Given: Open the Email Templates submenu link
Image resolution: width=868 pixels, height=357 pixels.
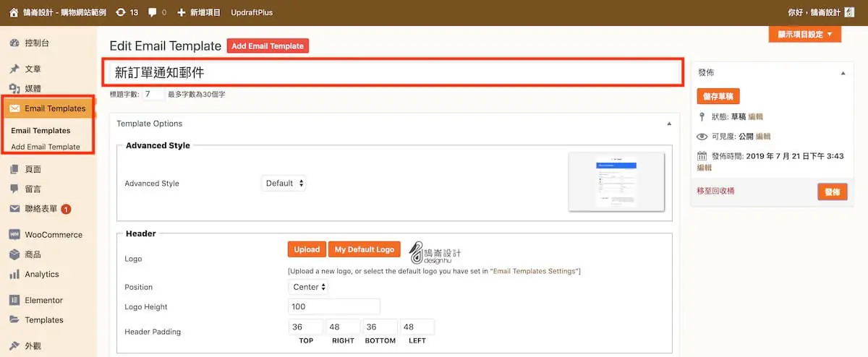Looking at the screenshot, I should tap(41, 131).
